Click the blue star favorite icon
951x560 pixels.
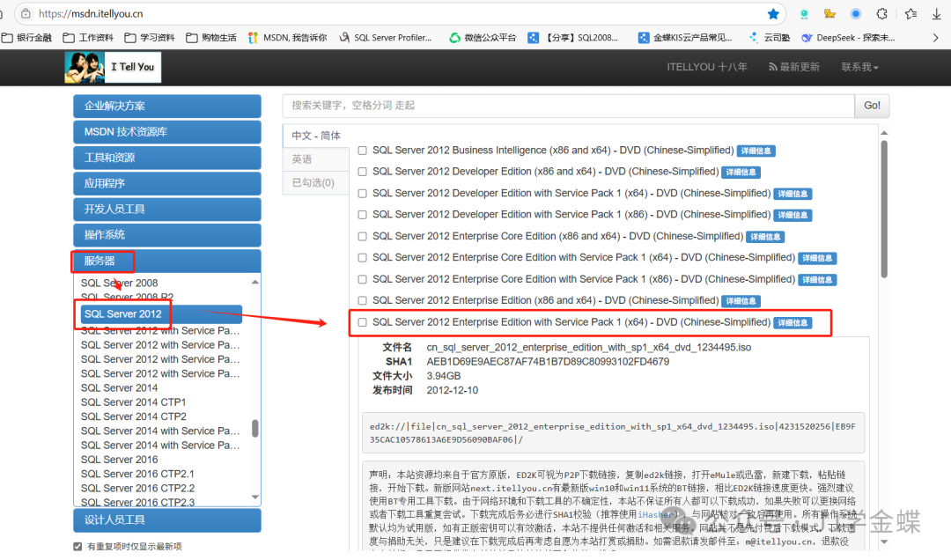[773, 14]
